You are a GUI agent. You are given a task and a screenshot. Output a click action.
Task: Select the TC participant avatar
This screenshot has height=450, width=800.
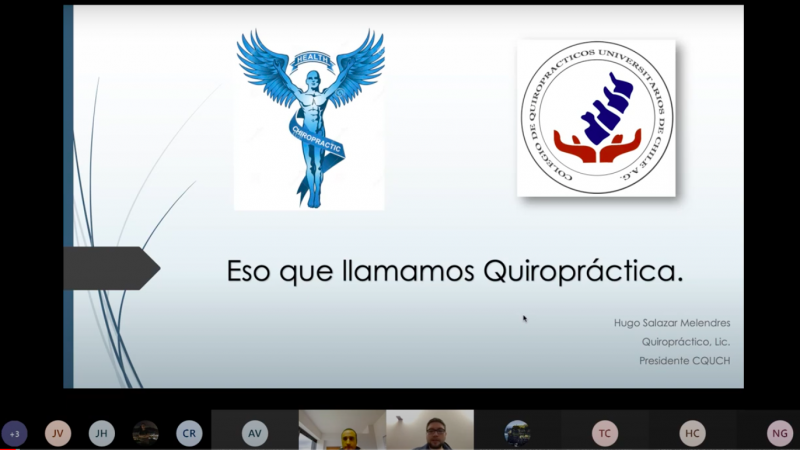[604, 433]
